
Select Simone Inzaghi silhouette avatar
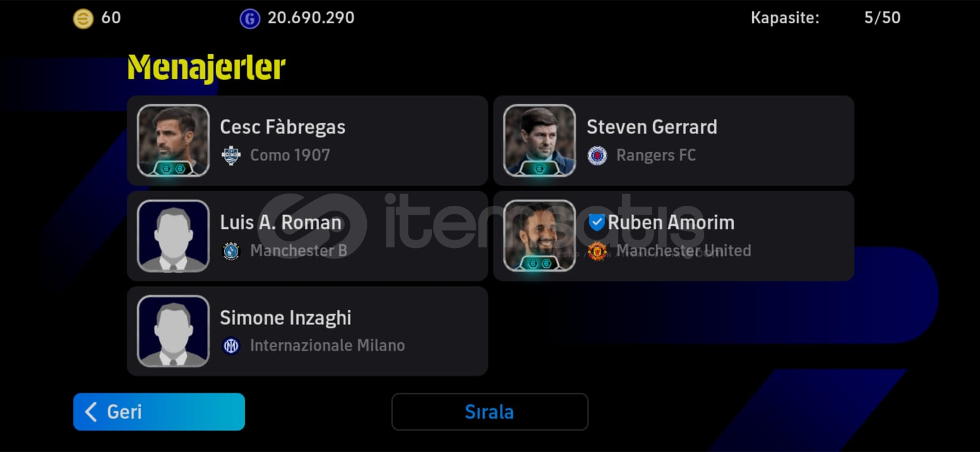click(x=173, y=331)
